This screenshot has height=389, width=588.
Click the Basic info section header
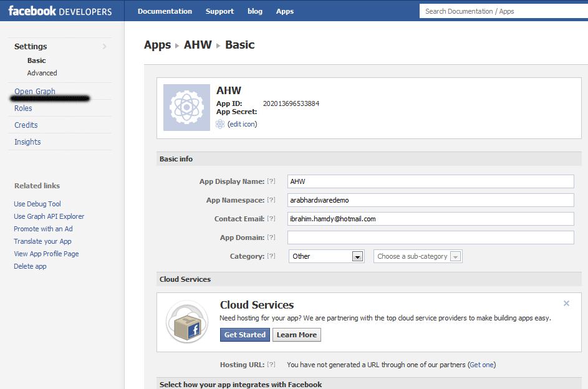[x=369, y=159]
